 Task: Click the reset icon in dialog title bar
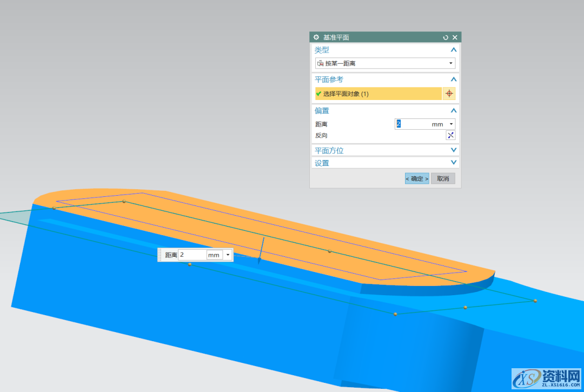(x=446, y=37)
